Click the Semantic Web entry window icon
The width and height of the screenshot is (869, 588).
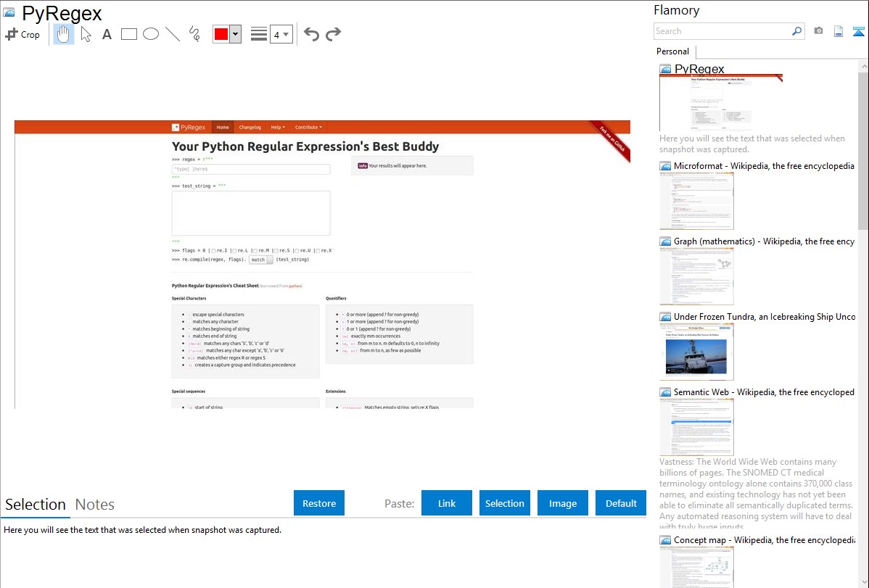click(665, 392)
